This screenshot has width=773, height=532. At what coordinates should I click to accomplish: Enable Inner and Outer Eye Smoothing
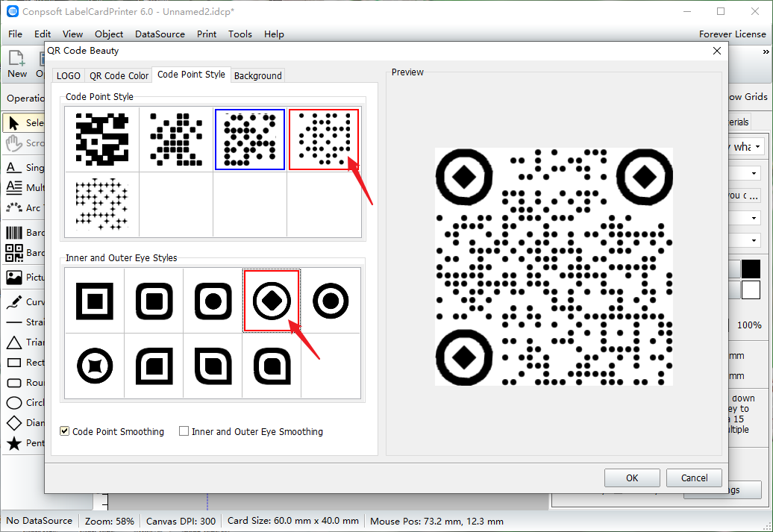point(184,431)
